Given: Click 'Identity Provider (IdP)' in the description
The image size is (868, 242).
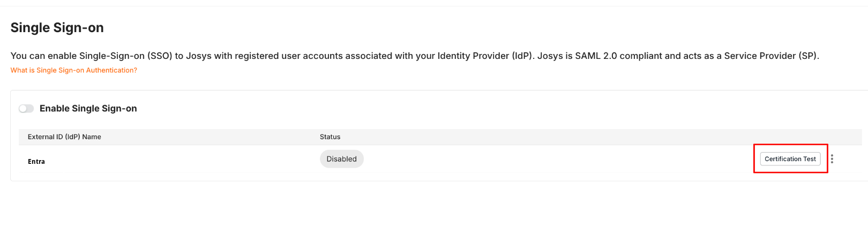Looking at the screenshot, I should pyautogui.click(x=484, y=56).
